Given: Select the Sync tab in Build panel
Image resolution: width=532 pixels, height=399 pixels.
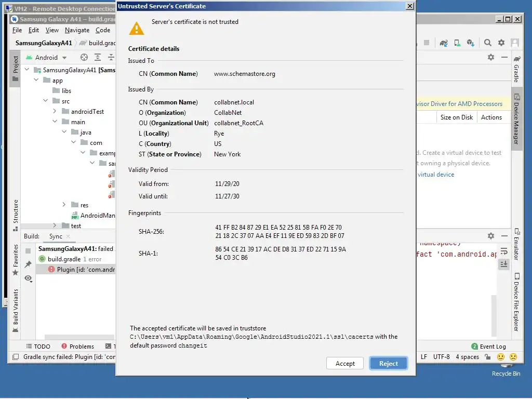Looking at the screenshot, I should 56,236.
